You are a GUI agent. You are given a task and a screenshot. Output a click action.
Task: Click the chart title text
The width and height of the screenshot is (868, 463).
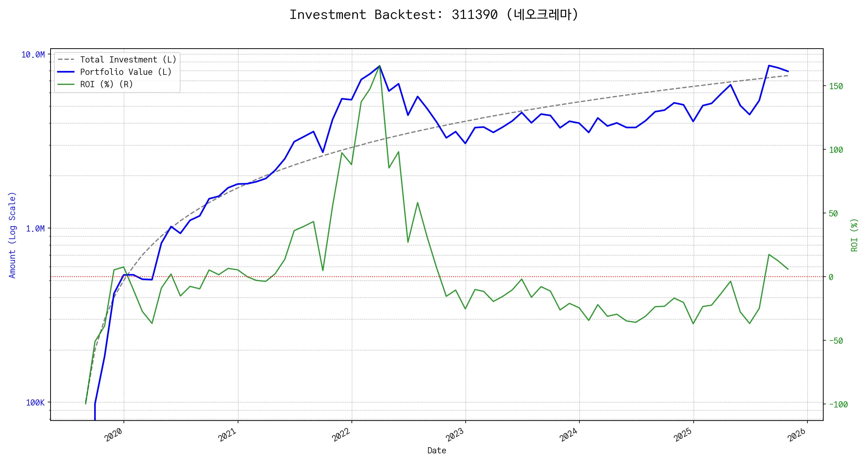pyautogui.click(x=434, y=15)
